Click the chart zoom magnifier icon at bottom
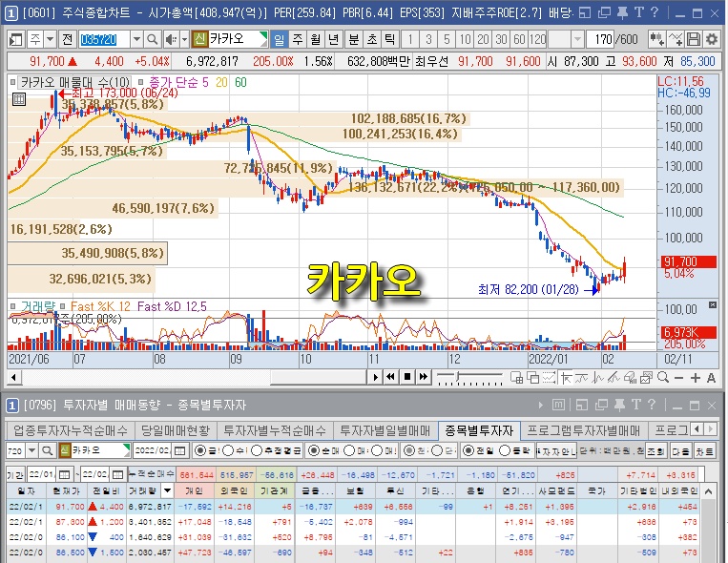728x563 pixels. pos(663,378)
